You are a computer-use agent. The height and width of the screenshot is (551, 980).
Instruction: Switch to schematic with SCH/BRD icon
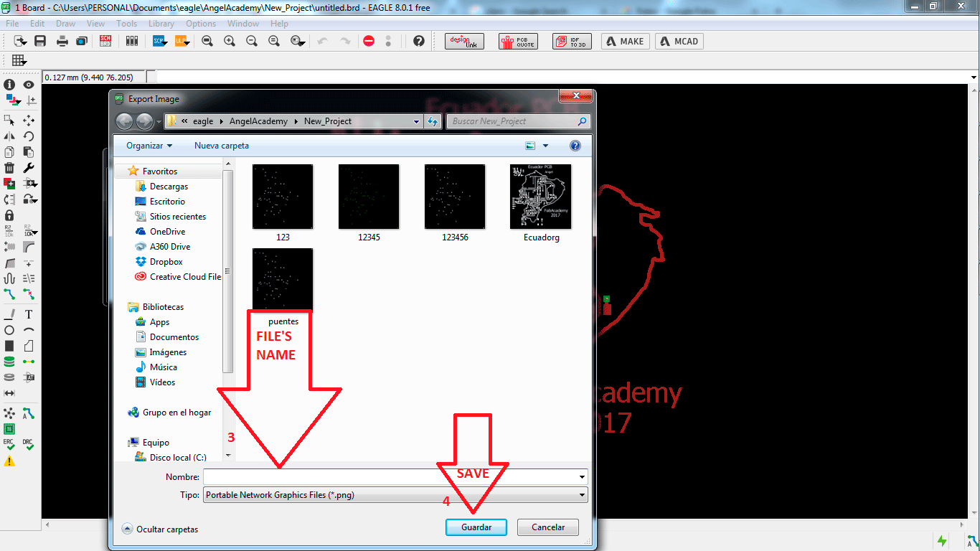[x=105, y=41]
